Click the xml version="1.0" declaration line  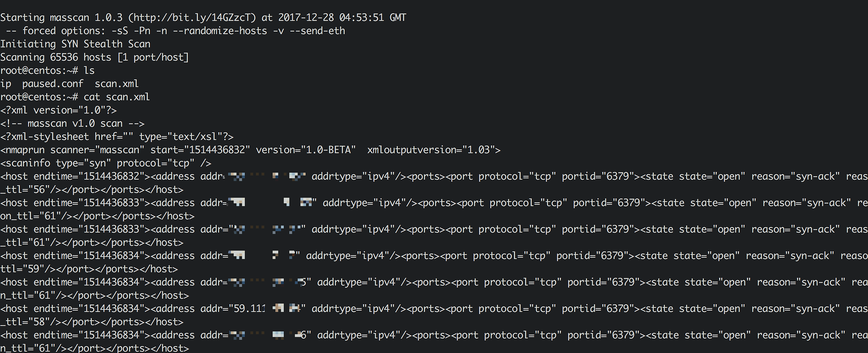(58, 110)
